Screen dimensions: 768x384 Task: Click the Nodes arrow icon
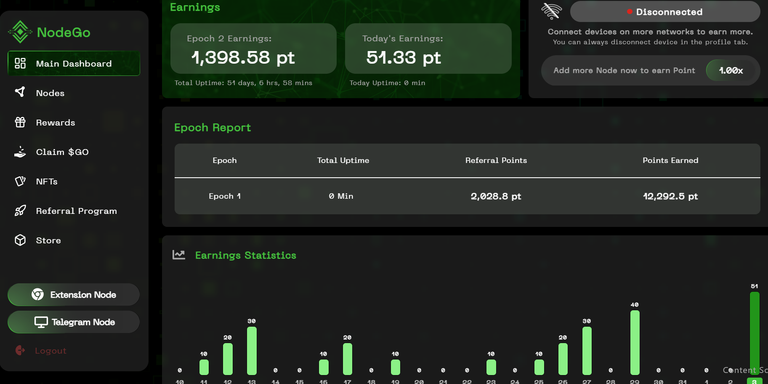click(x=20, y=92)
